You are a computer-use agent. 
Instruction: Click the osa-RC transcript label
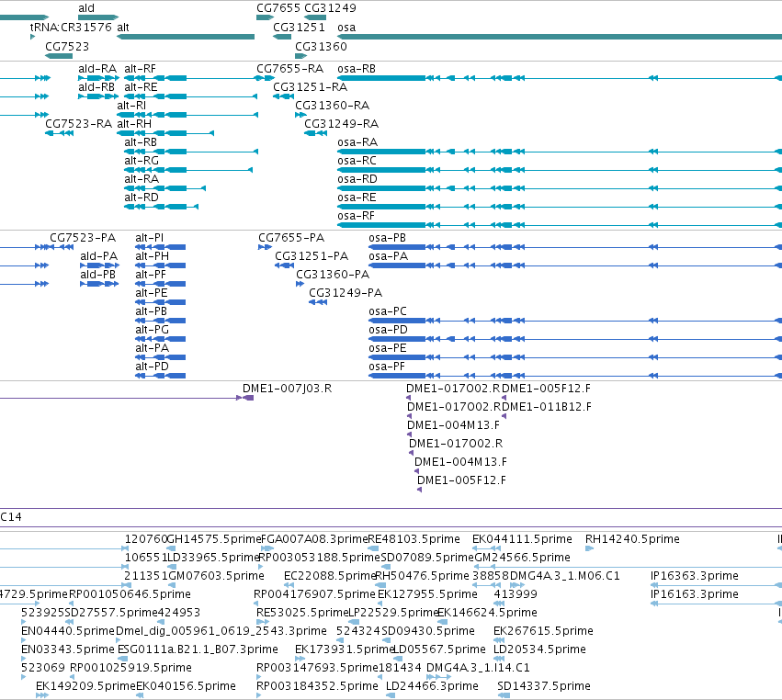tap(357, 161)
